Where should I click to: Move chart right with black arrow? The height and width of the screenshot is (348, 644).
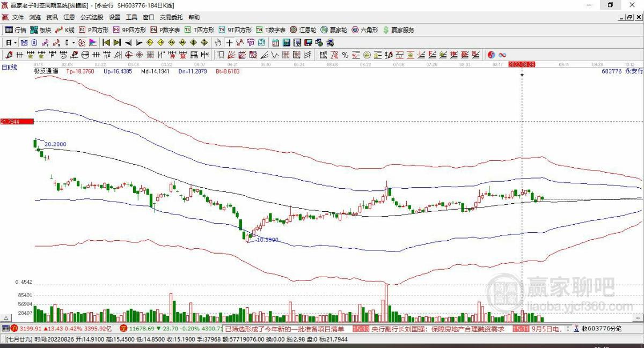(x=139, y=42)
